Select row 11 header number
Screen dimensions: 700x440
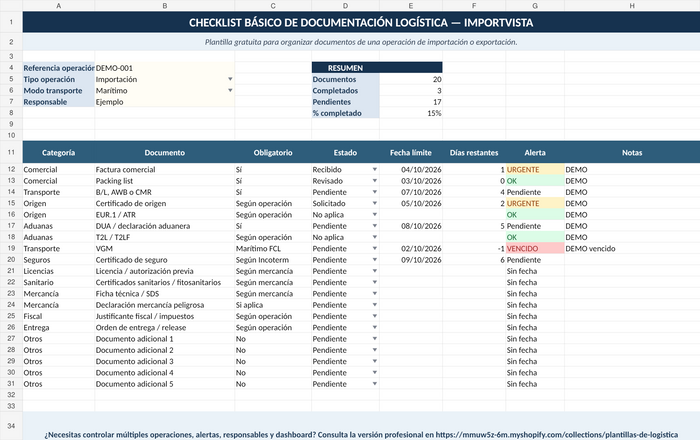[x=11, y=152]
